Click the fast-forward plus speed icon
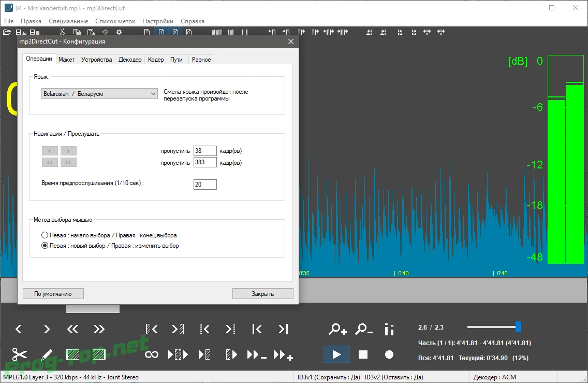The height and width of the screenshot is (383, 588). coord(283,354)
